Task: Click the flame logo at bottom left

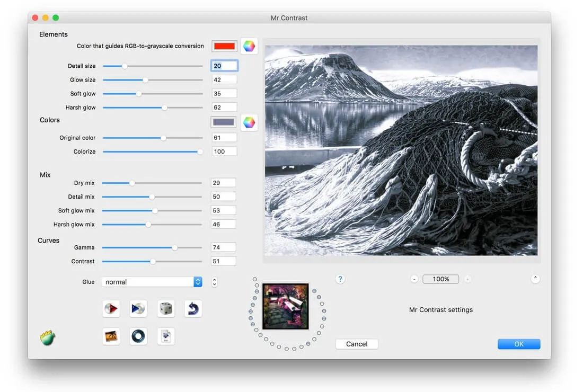Action: [x=47, y=337]
